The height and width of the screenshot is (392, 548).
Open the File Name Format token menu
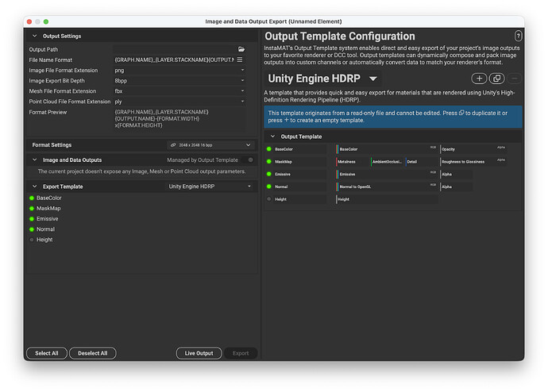click(x=240, y=60)
